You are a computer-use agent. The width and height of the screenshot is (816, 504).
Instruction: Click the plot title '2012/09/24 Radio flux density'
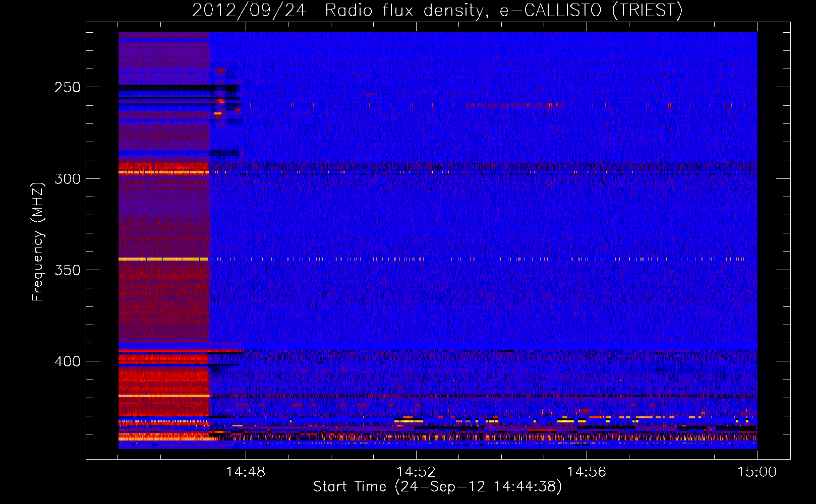point(438,10)
